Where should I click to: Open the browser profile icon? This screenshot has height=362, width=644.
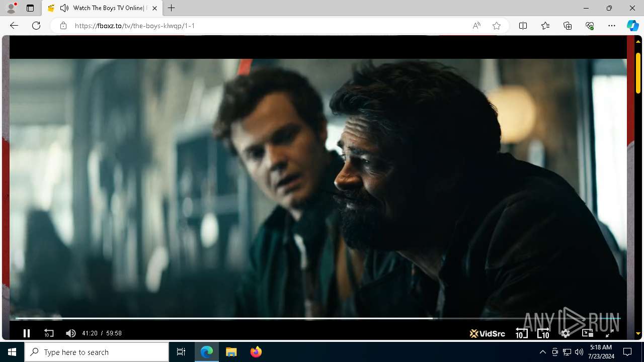point(11,8)
